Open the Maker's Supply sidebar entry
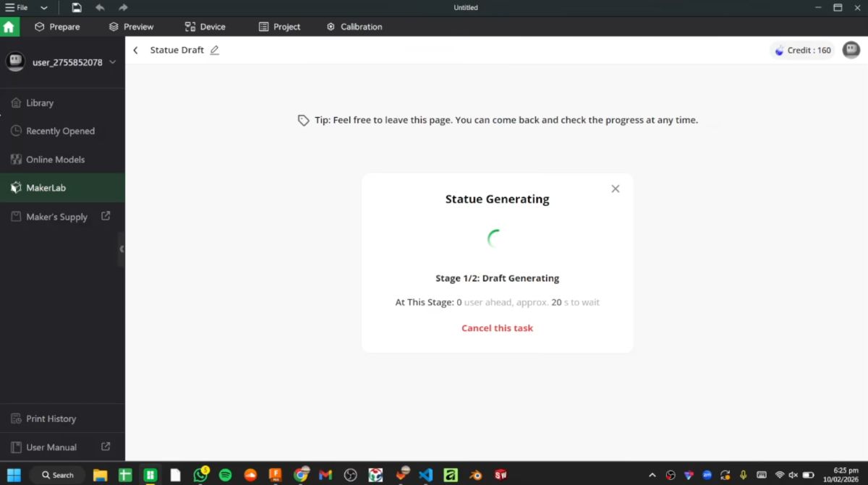This screenshot has height=485, width=868. [x=62, y=216]
